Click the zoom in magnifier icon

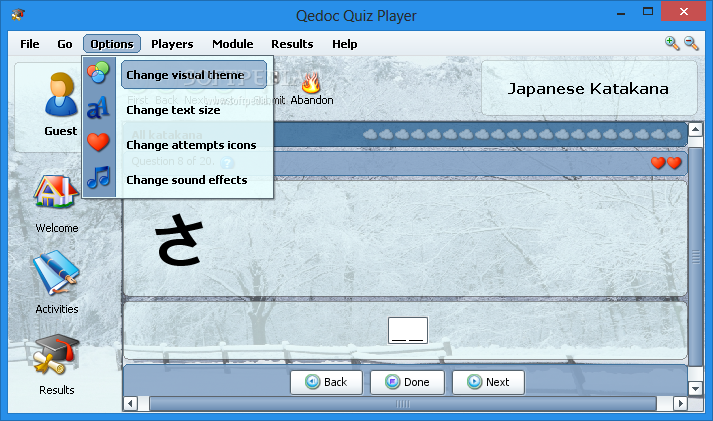(x=672, y=43)
